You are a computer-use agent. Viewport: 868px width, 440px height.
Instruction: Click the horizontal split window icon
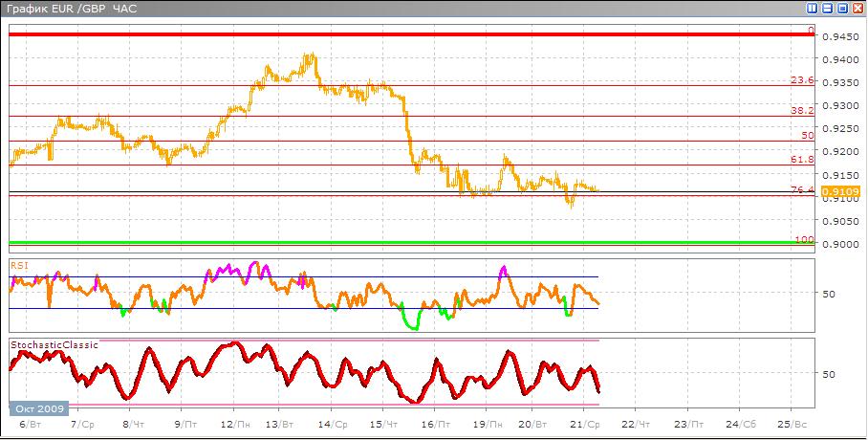click(x=828, y=9)
